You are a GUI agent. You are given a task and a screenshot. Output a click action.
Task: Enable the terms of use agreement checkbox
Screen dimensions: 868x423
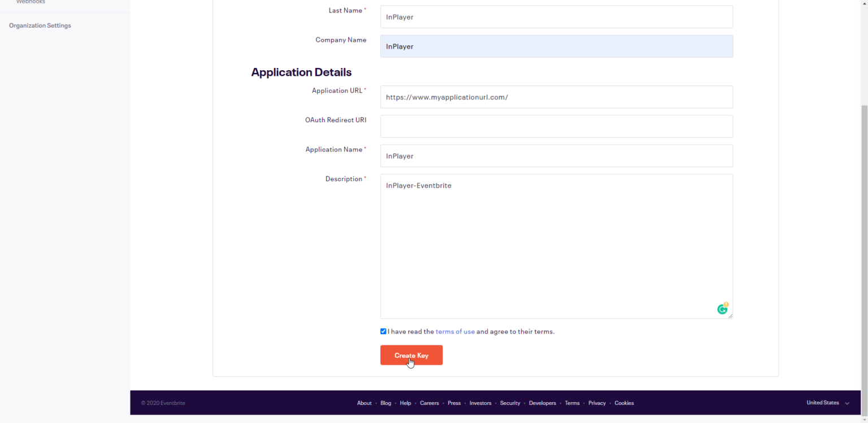[383, 331]
